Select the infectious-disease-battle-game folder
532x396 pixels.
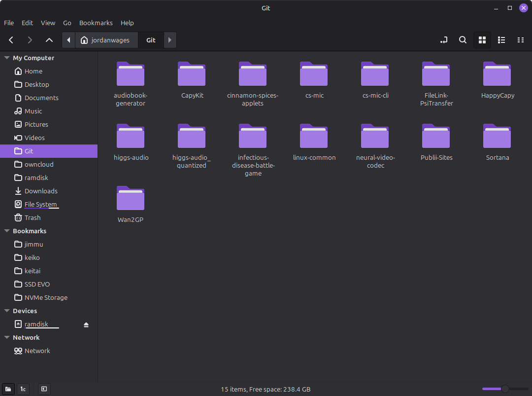[253, 150]
